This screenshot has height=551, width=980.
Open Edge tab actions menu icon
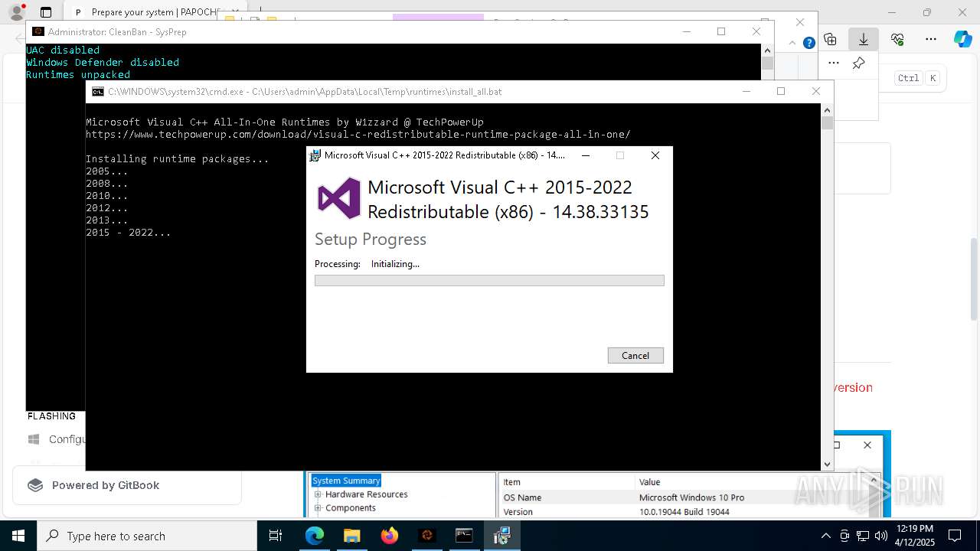click(x=46, y=12)
